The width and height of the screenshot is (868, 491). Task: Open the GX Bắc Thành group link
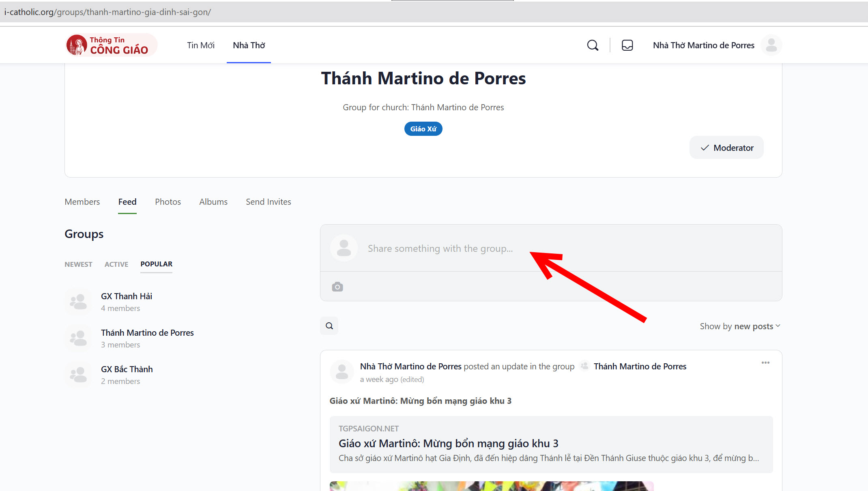point(127,369)
